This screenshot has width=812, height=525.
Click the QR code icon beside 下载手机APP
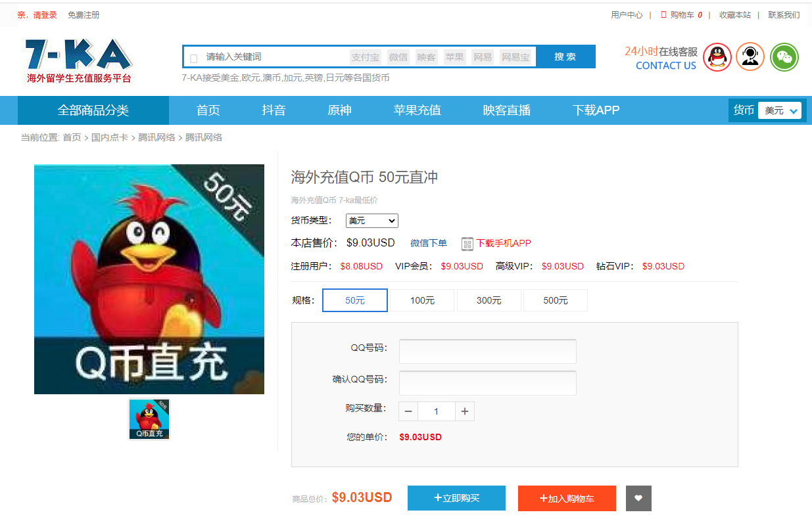pos(467,244)
